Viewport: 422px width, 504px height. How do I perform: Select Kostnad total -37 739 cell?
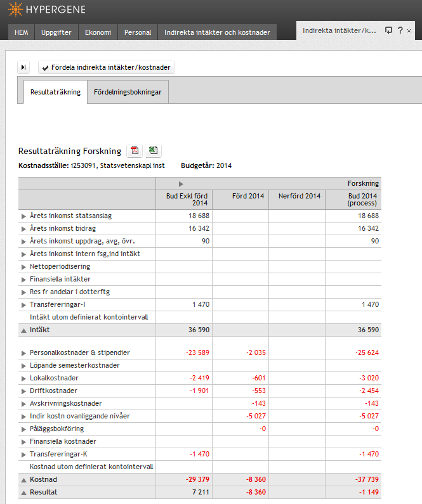tap(353, 479)
